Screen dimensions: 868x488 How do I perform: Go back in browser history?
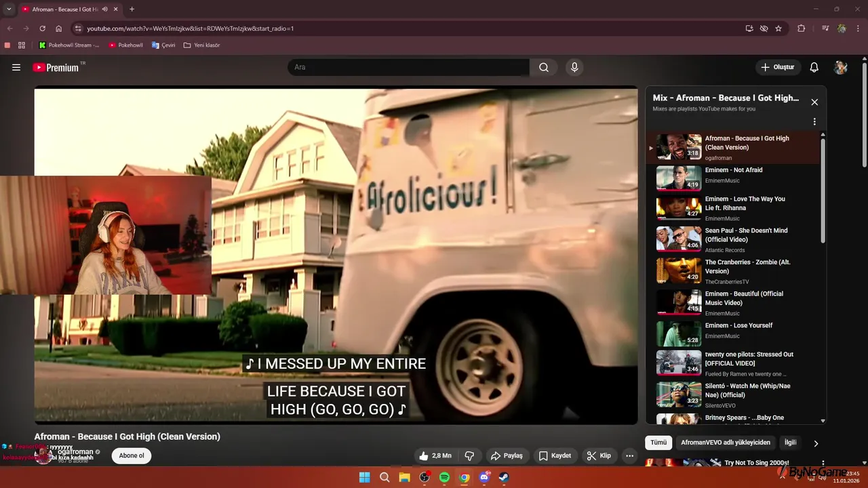click(9, 28)
